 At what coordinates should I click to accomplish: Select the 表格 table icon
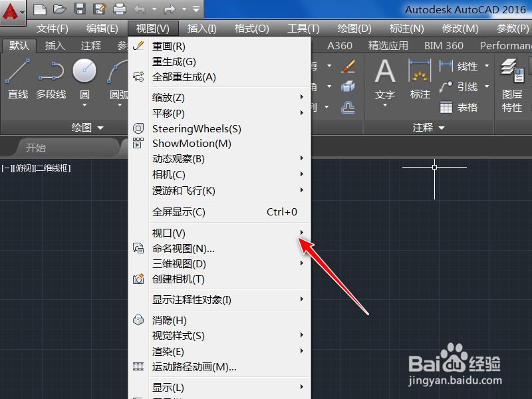[x=446, y=108]
